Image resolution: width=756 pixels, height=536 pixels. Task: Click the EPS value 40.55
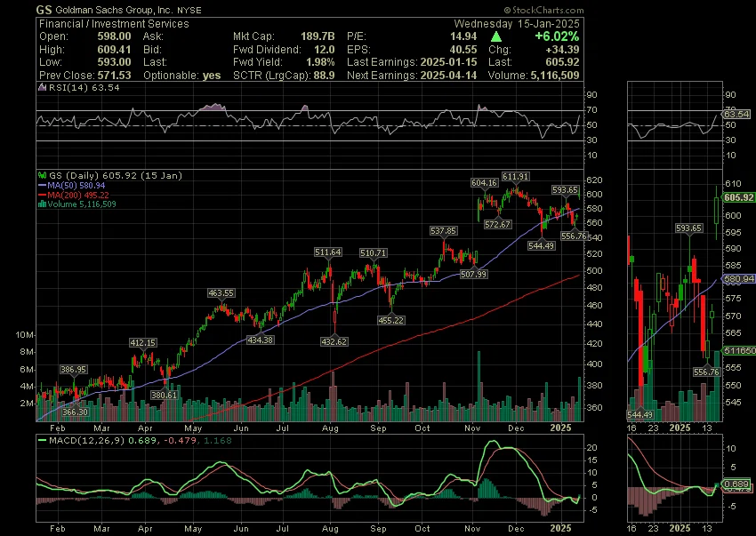[462, 50]
